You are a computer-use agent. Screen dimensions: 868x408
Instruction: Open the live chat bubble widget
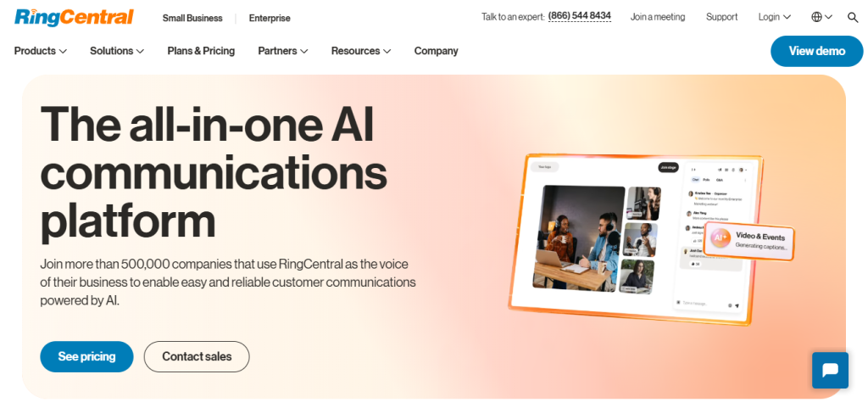[830, 370]
